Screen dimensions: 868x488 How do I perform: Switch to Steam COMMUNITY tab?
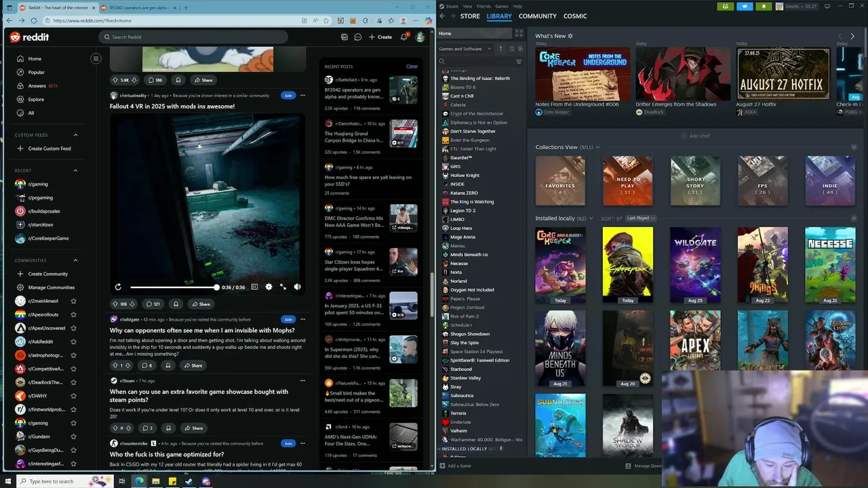(537, 16)
